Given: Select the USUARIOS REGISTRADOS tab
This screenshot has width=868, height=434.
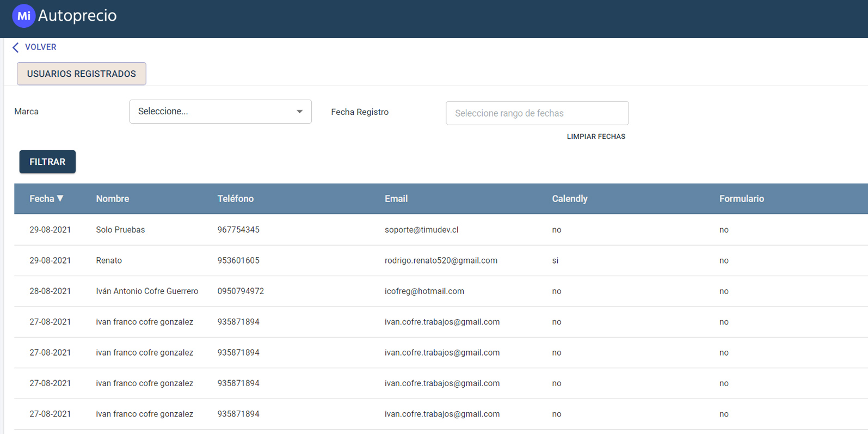Looking at the screenshot, I should [x=82, y=74].
